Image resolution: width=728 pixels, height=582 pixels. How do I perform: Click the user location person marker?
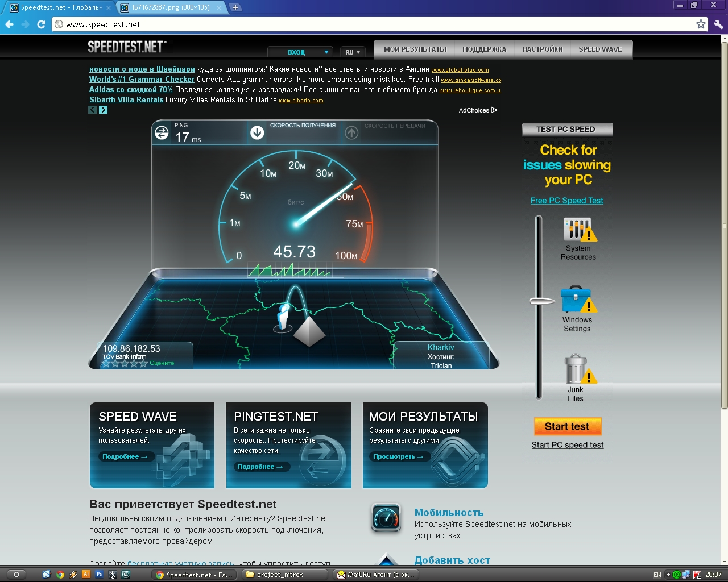coord(283,318)
